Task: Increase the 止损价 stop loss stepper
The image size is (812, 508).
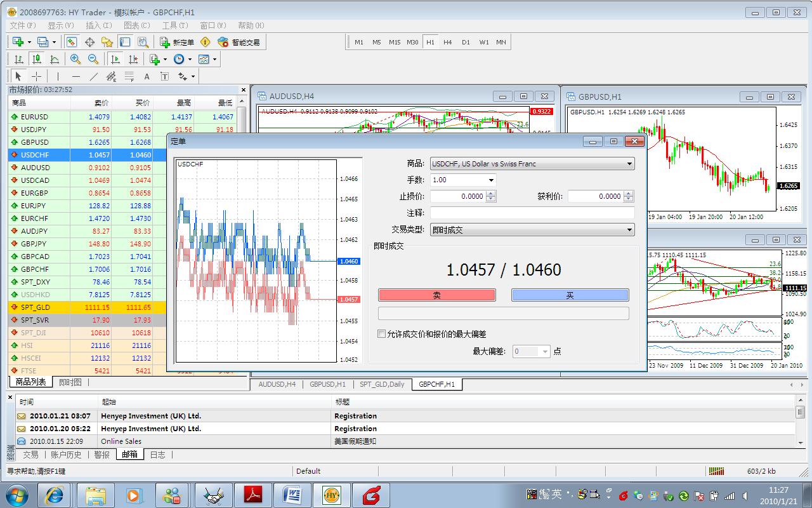Action: coord(491,194)
